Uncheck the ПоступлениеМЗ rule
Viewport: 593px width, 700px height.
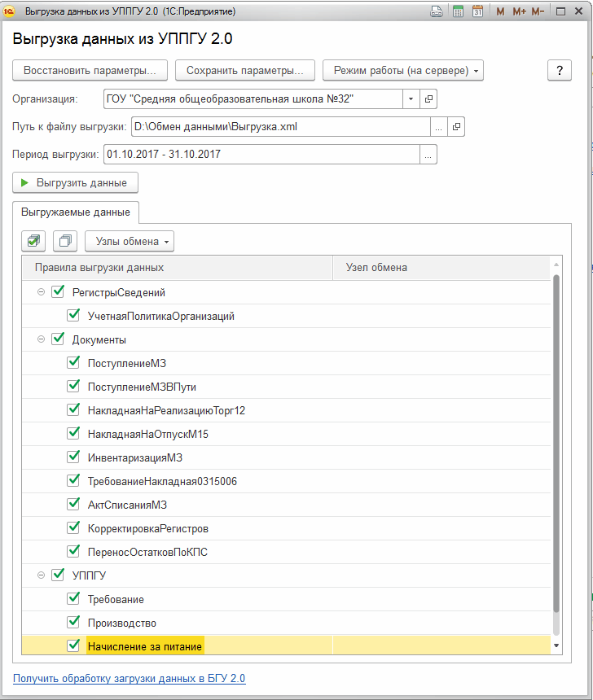[73, 363]
